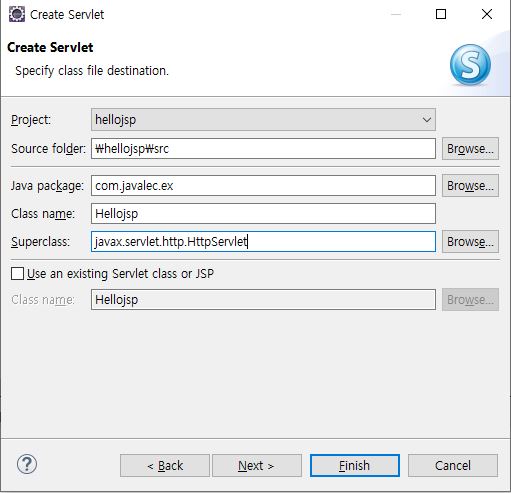Close the Create Servlet window
Image resolution: width=511 pixels, height=493 pixels.
[x=487, y=14]
